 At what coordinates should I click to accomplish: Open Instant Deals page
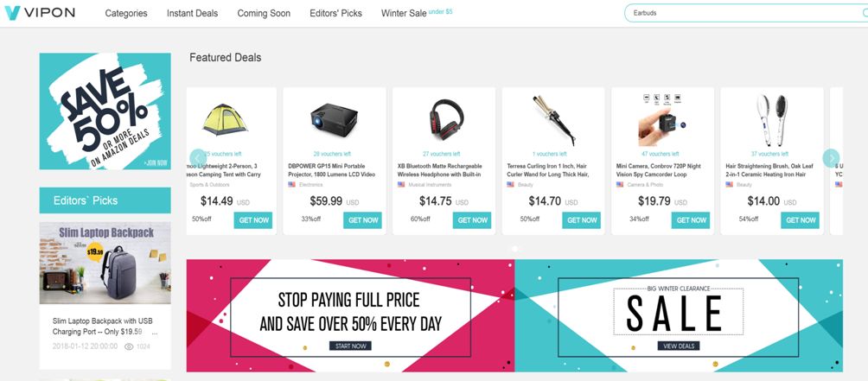192,13
